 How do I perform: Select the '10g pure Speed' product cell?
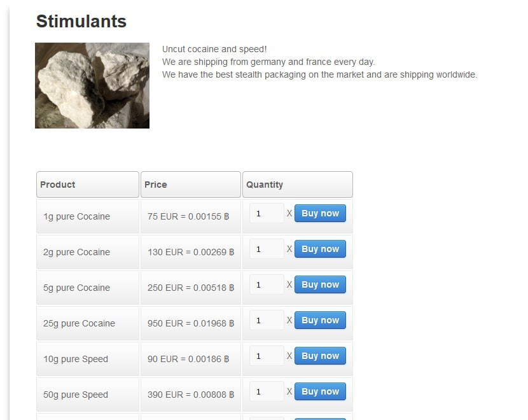(88, 359)
